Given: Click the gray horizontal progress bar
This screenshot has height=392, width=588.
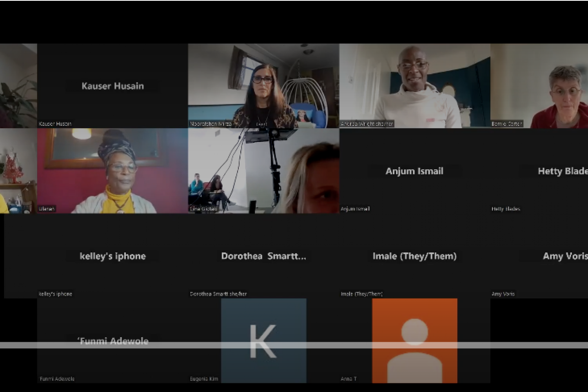Looking at the screenshot, I should [294, 345].
